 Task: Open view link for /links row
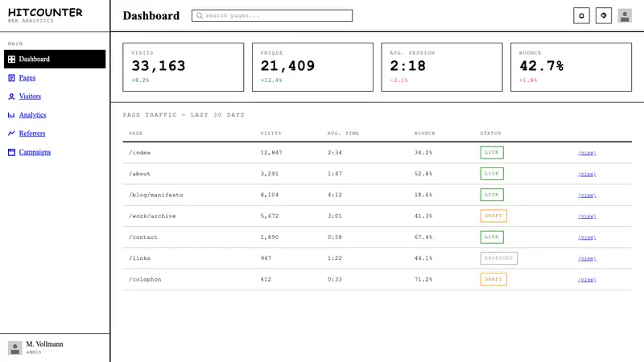pyautogui.click(x=587, y=258)
